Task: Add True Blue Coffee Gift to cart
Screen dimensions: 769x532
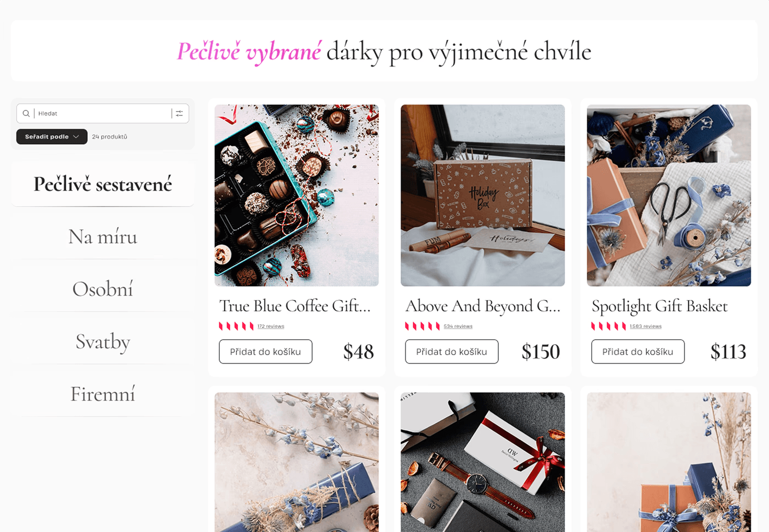Action: tap(266, 351)
